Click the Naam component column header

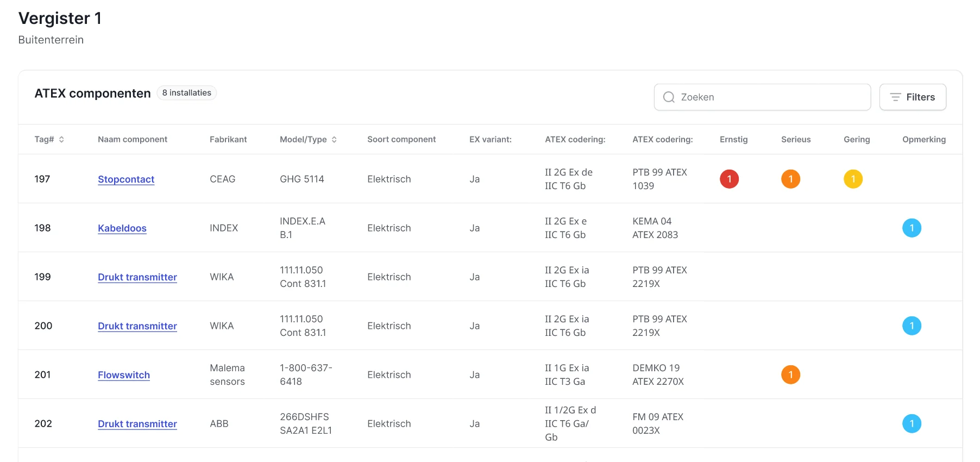click(x=133, y=140)
